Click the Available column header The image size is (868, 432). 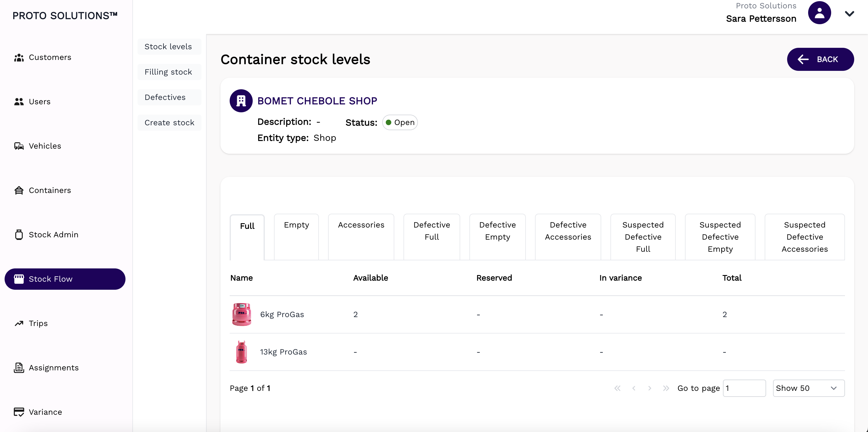[370, 278]
